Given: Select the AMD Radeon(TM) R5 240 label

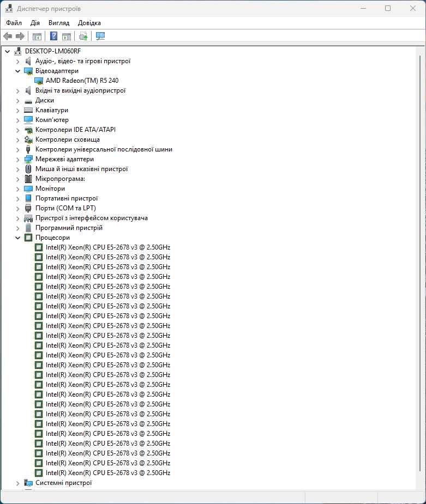Looking at the screenshot, I should (x=82, y=81).
